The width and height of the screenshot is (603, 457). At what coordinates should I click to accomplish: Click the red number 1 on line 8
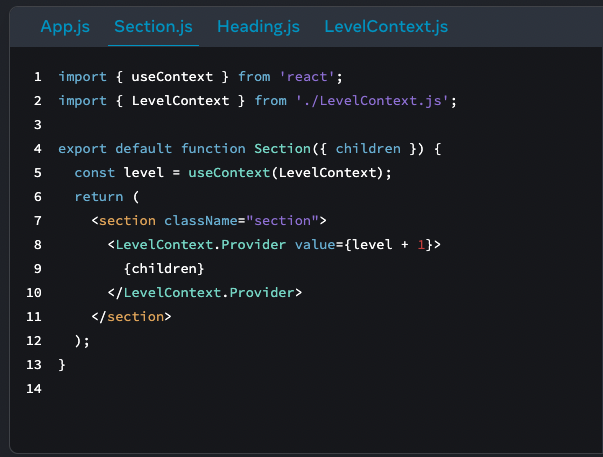421,245
